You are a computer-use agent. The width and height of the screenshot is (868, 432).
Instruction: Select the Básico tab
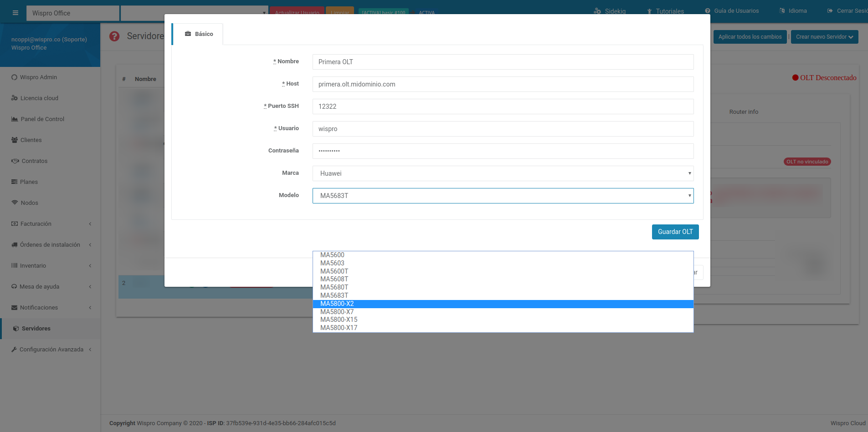[198, 34]
